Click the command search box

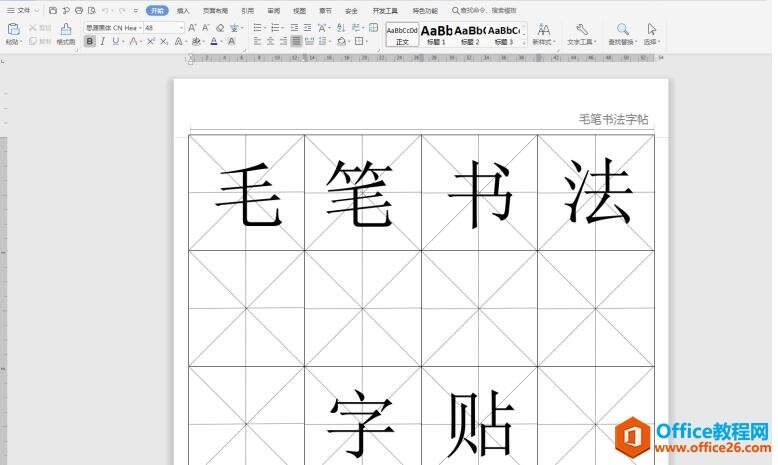point(484,10)
